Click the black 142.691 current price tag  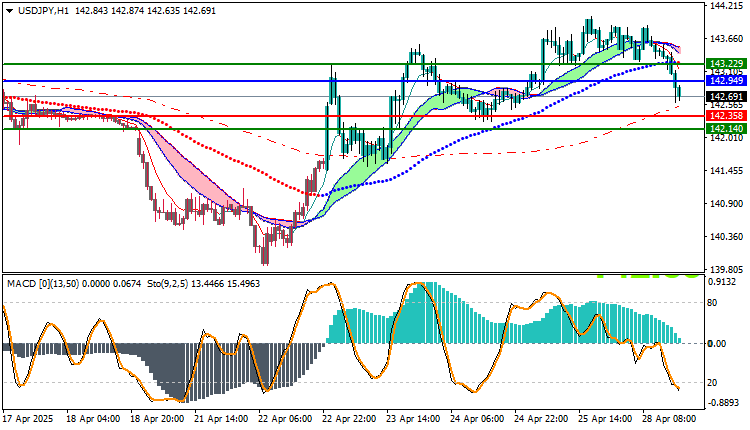[726, 97]
